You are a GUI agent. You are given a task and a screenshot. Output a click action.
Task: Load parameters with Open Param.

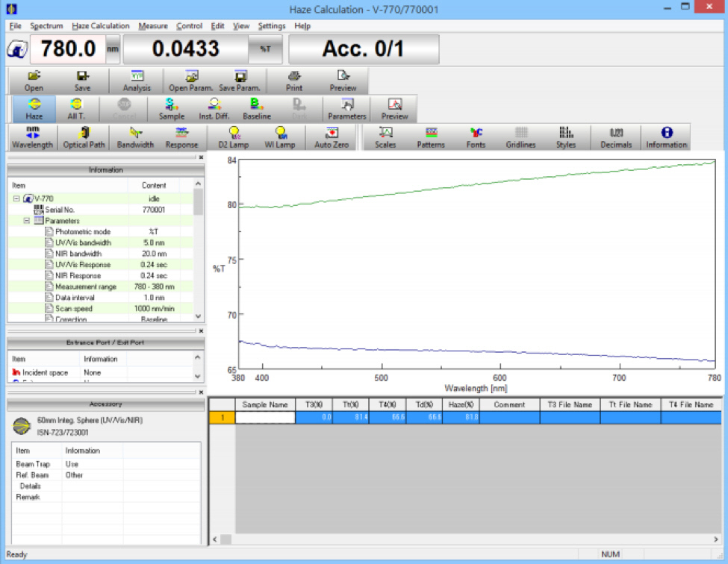coord(190,80)
